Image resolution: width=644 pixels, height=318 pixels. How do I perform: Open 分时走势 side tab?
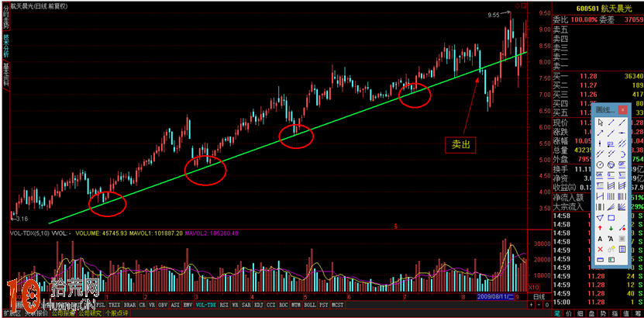point(5,16)
